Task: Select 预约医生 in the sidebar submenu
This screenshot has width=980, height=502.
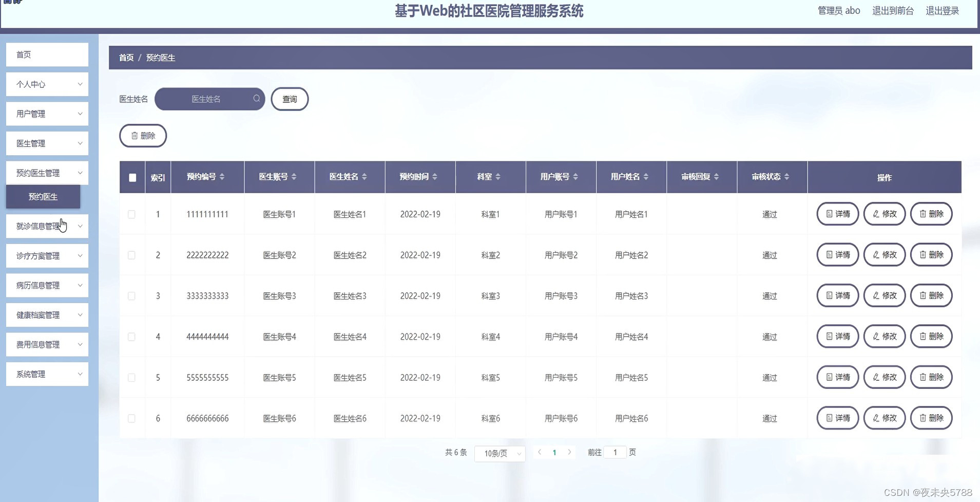Action: click(x=43, y=196)
